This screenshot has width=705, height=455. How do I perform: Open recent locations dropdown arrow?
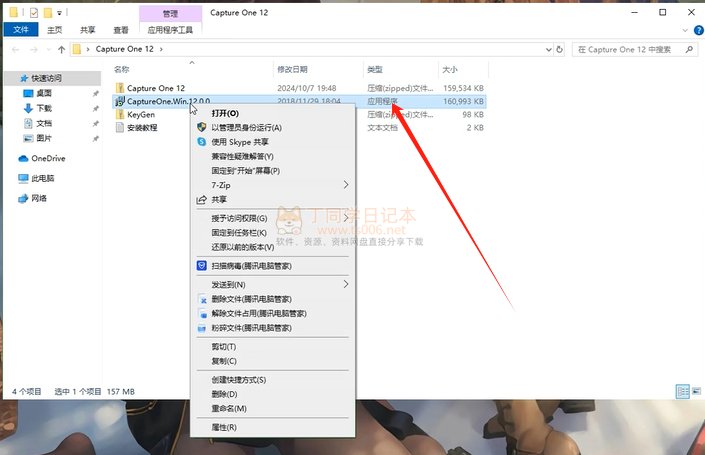[x=49, y=49]
